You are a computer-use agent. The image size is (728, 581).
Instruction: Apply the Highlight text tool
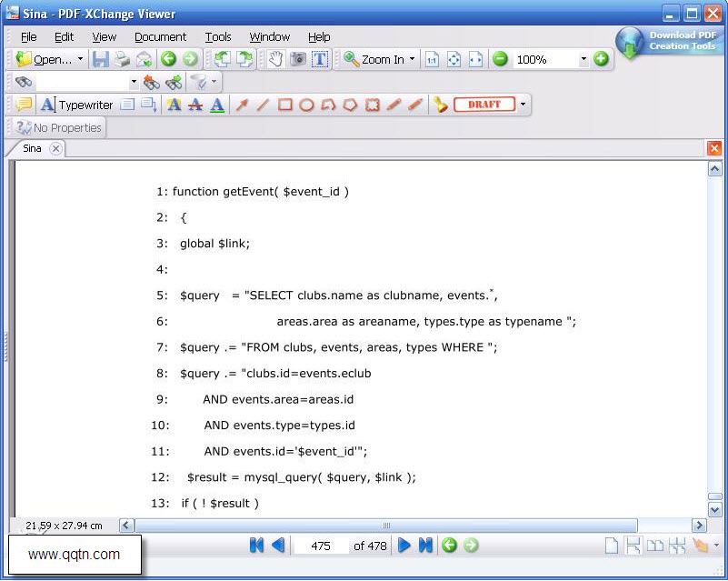click(175, 105)
